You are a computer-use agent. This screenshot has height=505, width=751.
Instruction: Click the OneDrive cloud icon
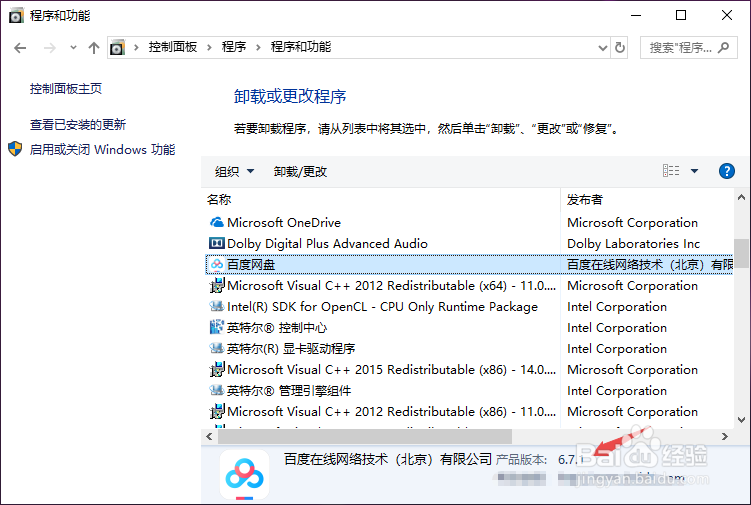click(217, 222)
